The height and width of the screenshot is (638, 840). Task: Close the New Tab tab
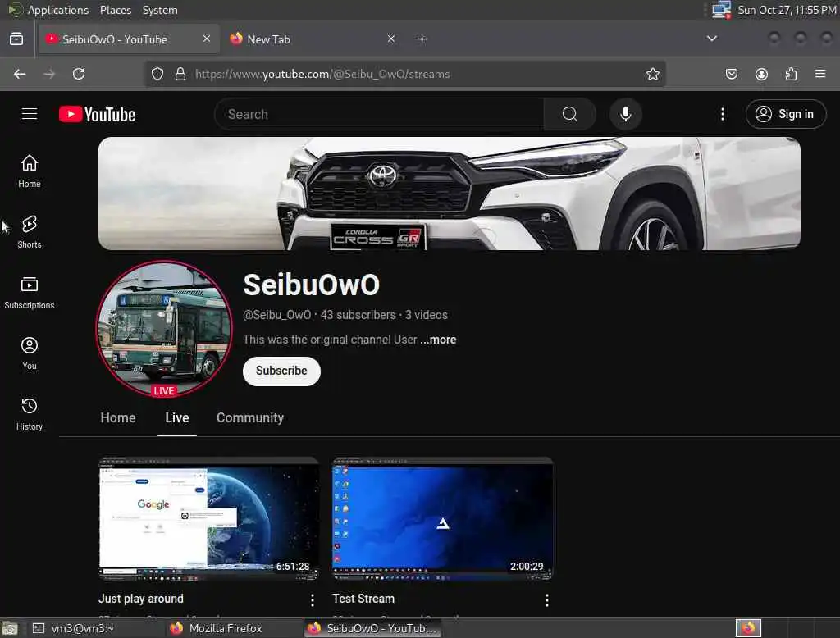coord(391,39)
